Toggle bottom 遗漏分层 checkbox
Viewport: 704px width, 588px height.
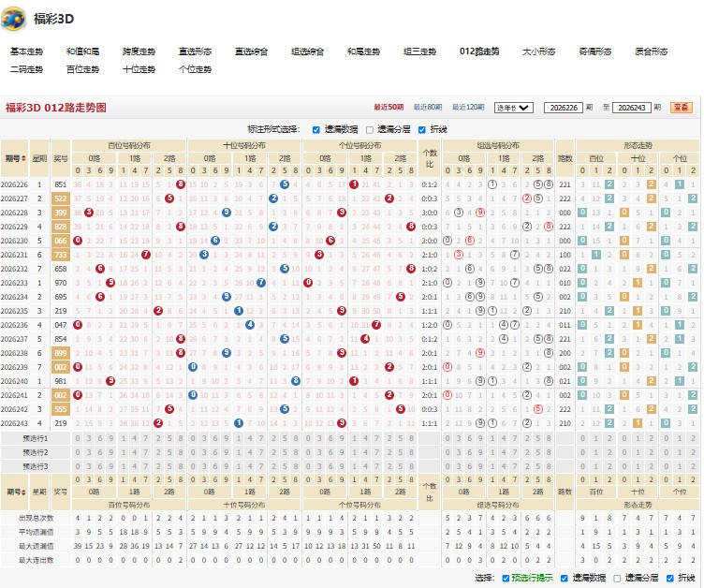tap(617, 578)
